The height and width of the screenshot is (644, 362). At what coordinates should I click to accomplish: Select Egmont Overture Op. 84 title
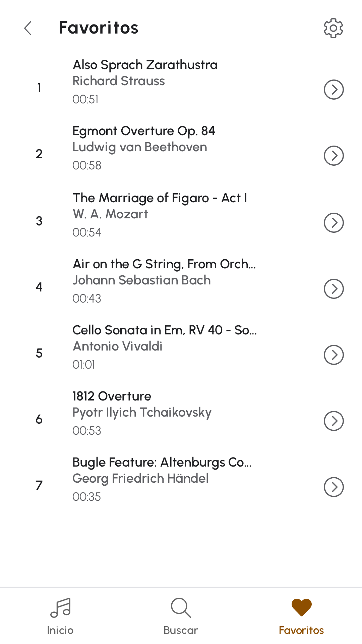point(144,131)
